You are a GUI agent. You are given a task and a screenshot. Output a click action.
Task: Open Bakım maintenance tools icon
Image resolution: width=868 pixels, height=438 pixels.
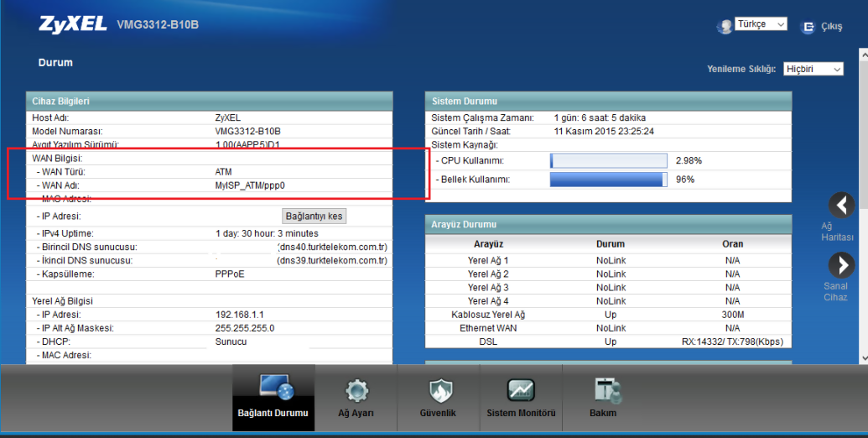[x=603, y=390]
